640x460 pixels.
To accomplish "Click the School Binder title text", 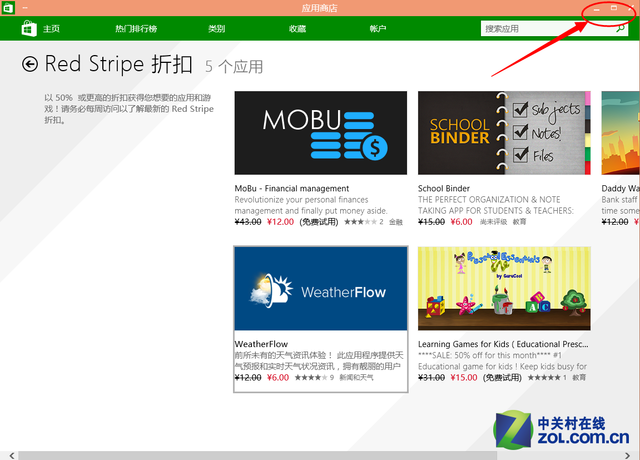I will click(x=444, y=189).
